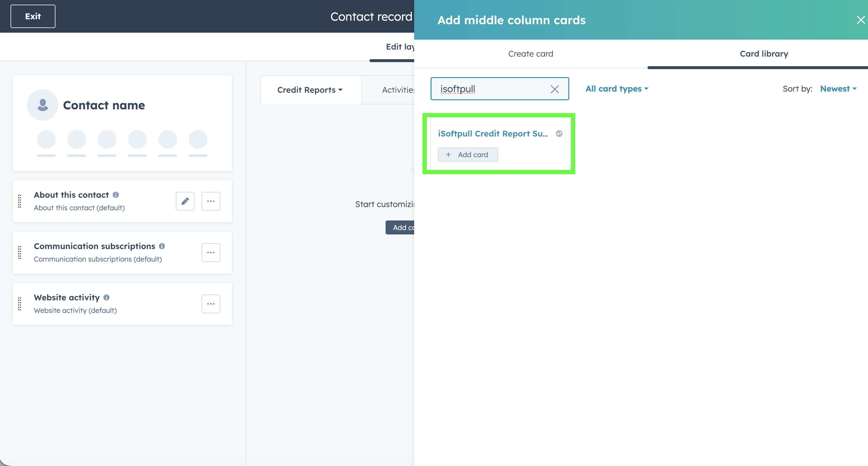Open the ellipsis menu on Website activity card
The image size is (868, 466).
tap(211, 304)
